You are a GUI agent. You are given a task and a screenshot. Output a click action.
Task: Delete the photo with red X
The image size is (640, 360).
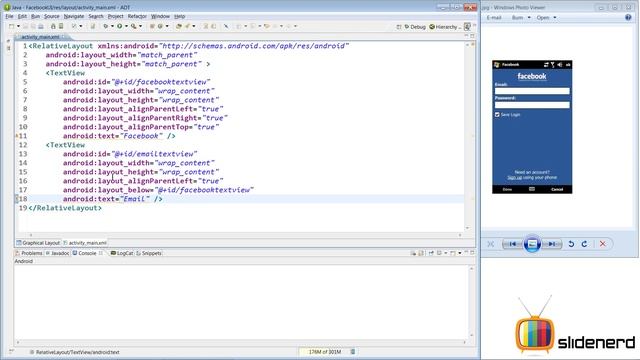(602, 244)
